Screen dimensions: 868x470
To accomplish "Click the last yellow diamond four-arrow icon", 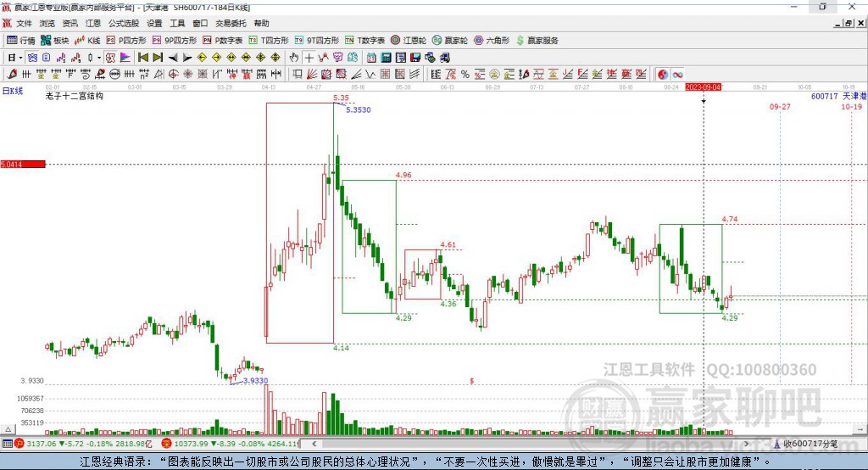I will pos(275,58).
